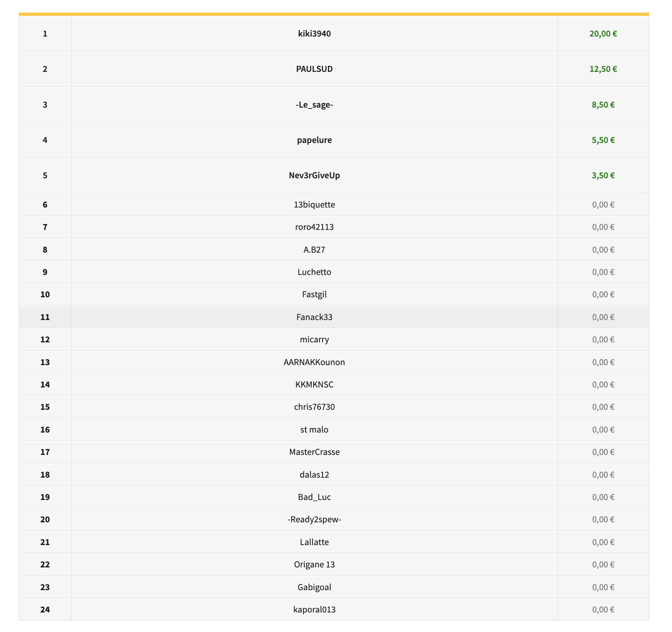Click on player papelure
Screen dimensions: 672x632
click(314, 140)
